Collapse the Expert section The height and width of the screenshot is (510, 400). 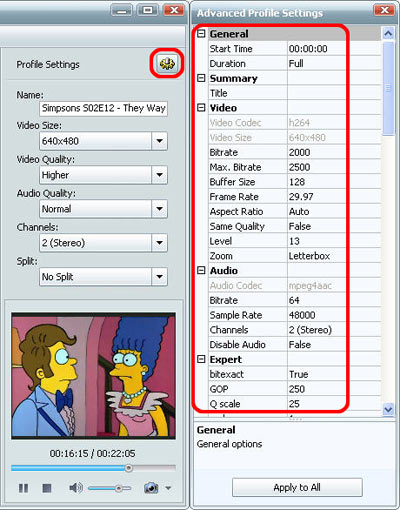pos(201,359)
